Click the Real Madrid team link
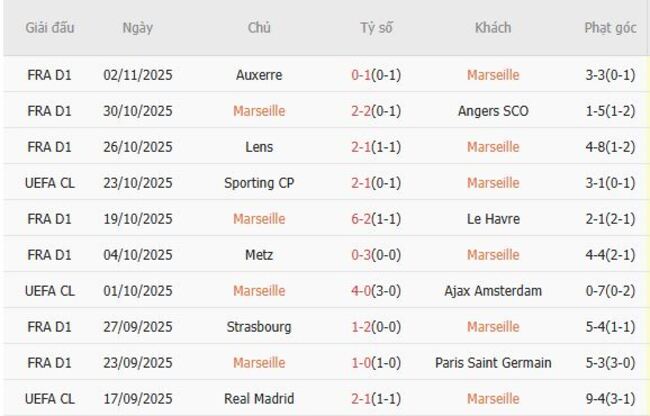The image size is (650, 416). (259, 399)
